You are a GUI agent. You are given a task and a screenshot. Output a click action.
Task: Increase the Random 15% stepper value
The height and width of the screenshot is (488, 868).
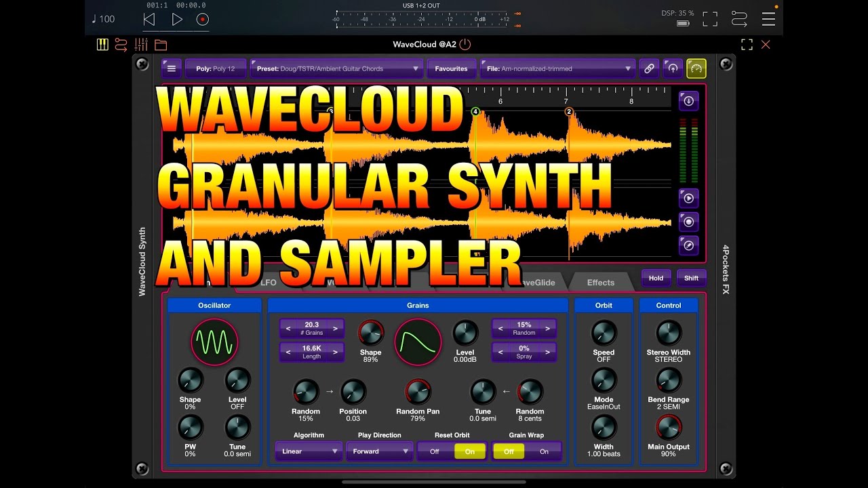pyautogui.click(x=547, y=329)
